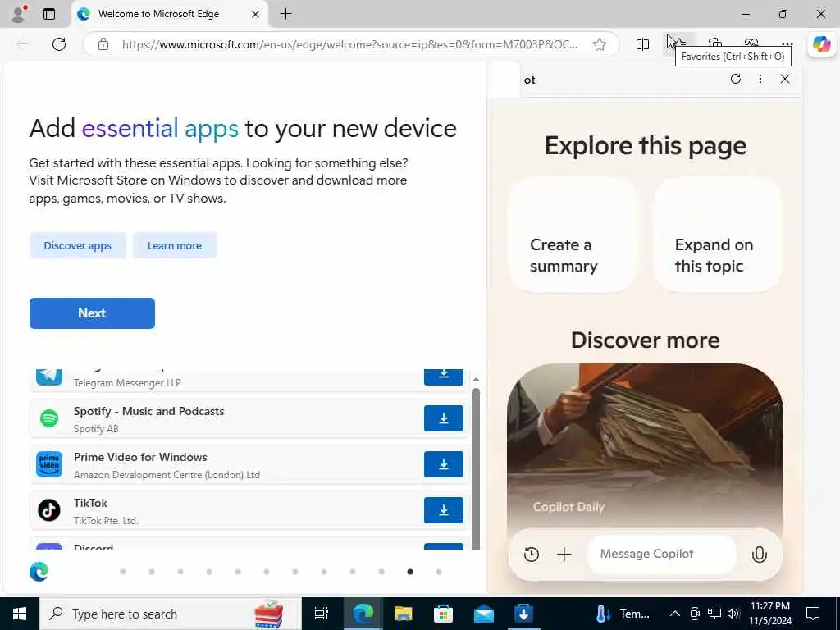
Task: Refresh the page with the reload icon
Action: (x=59, y=44)
